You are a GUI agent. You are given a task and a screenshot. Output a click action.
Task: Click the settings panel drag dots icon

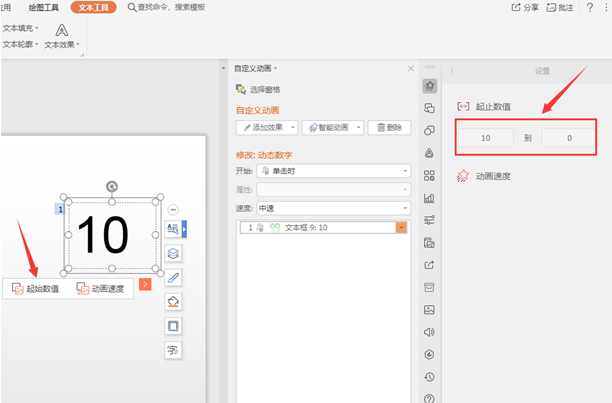coord(452,71)
